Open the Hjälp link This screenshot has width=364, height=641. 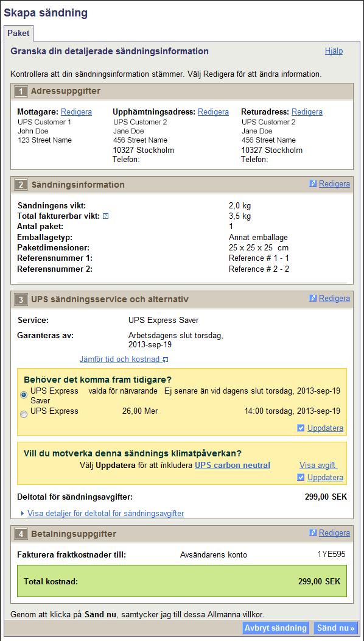[334, 51]
